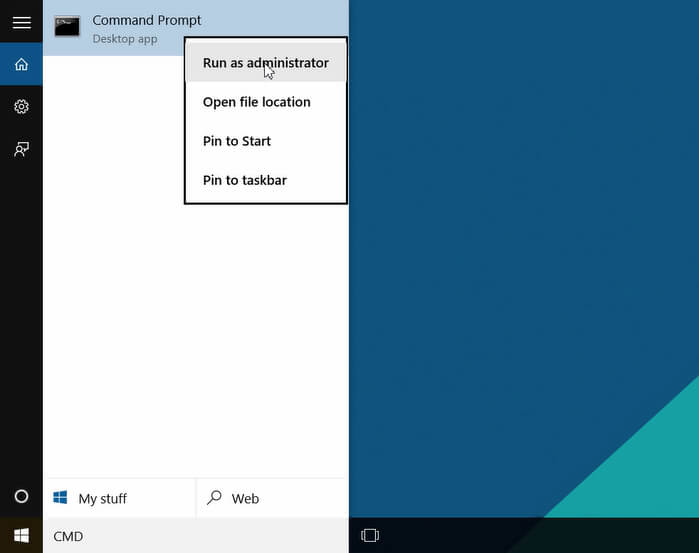Click the Desktop app subtitle text
This screenshot has height=553, width=699.
click(x=124, y=39)
